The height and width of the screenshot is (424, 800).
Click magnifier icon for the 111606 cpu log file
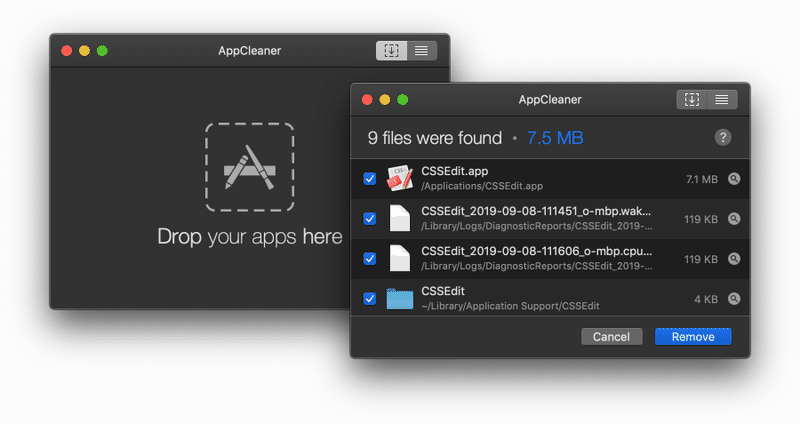[x=734, y=259]
